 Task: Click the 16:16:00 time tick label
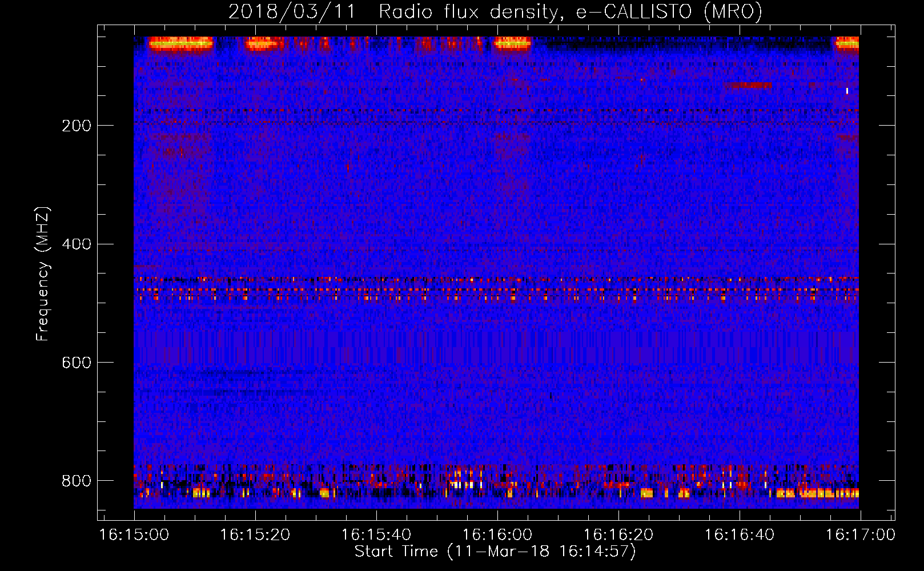tap(497, 535)
